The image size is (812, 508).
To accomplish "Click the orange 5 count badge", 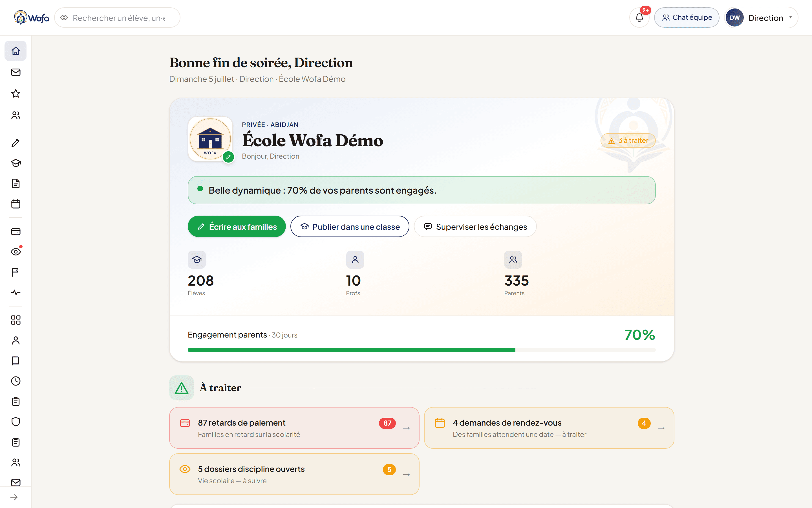I will coord(389,469).
